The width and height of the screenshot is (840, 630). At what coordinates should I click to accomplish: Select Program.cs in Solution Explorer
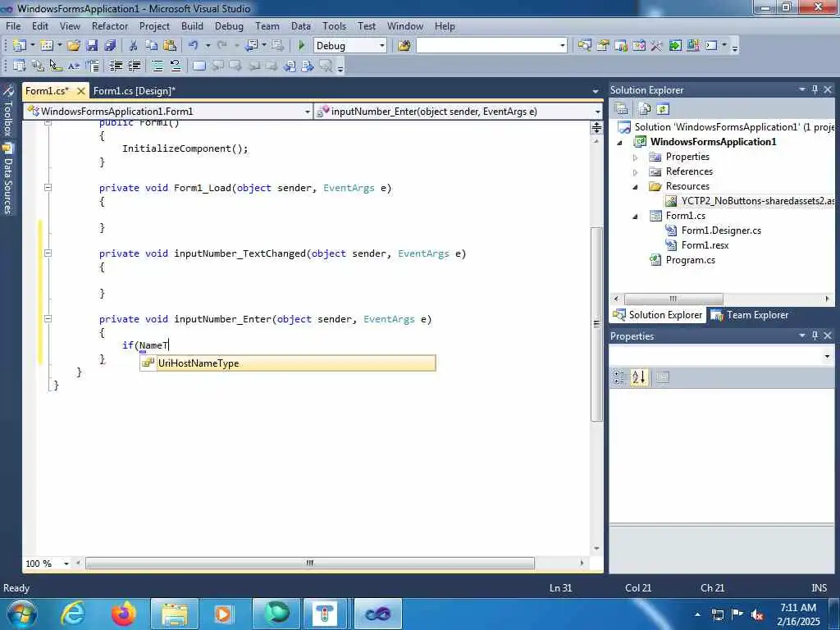(690, 260)
